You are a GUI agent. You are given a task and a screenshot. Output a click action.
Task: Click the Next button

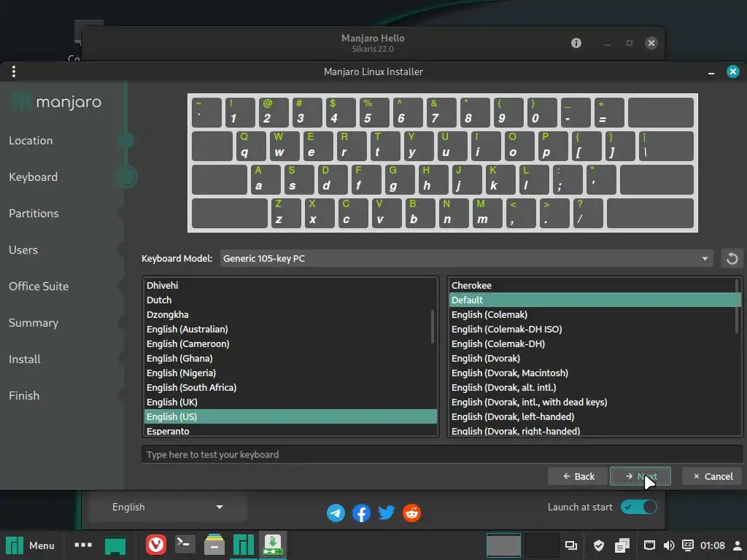coord(640,476)
